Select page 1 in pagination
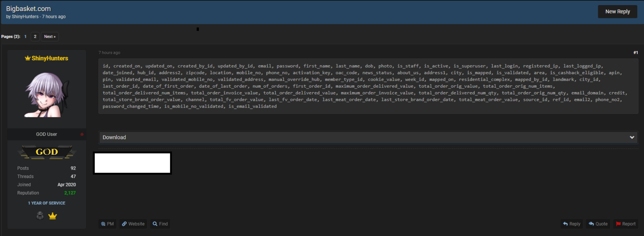Viewport: 644px width, 236px height. click(25, 36)
